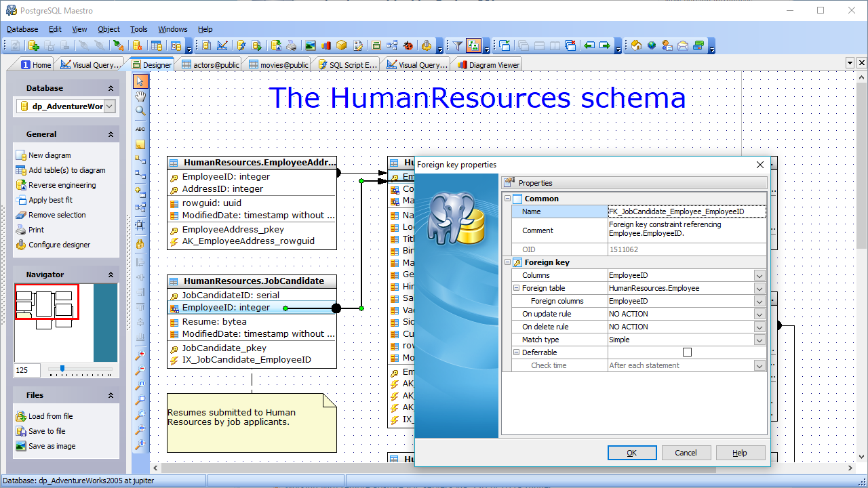Collapse the Common property group

pos(507,199)
